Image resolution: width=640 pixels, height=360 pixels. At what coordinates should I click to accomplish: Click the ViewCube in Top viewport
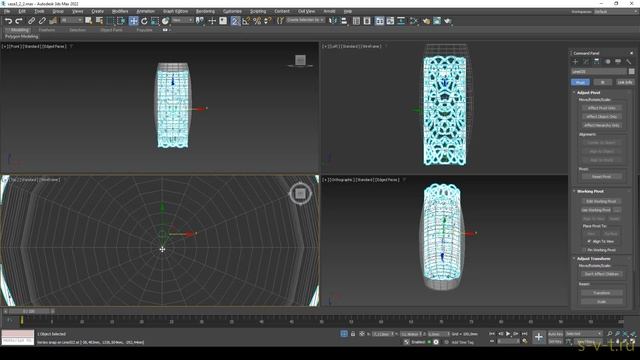point(300,193)
